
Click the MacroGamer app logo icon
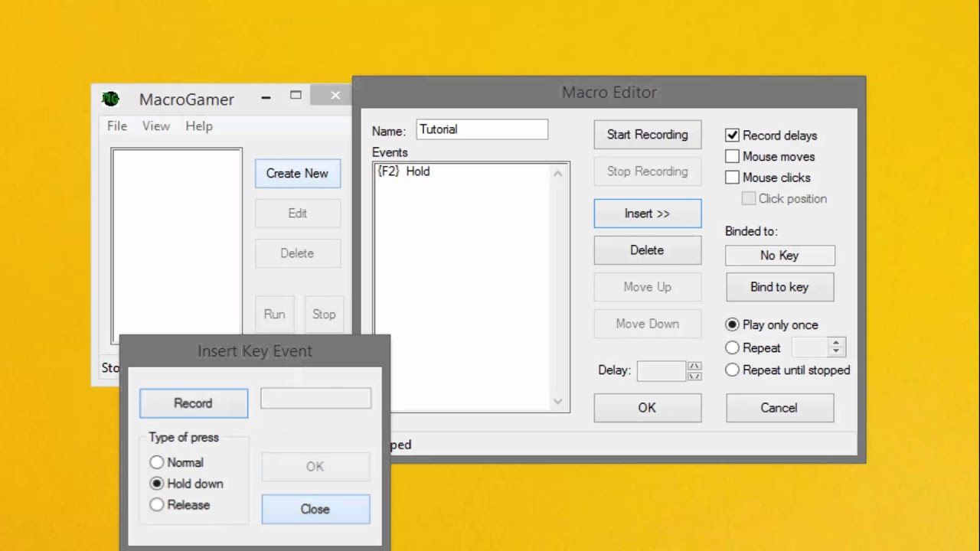[110, 99]
